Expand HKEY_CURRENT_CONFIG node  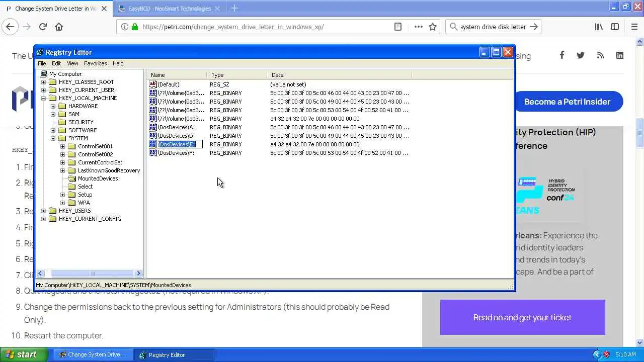pyautogui.click(x=43, y=219)
